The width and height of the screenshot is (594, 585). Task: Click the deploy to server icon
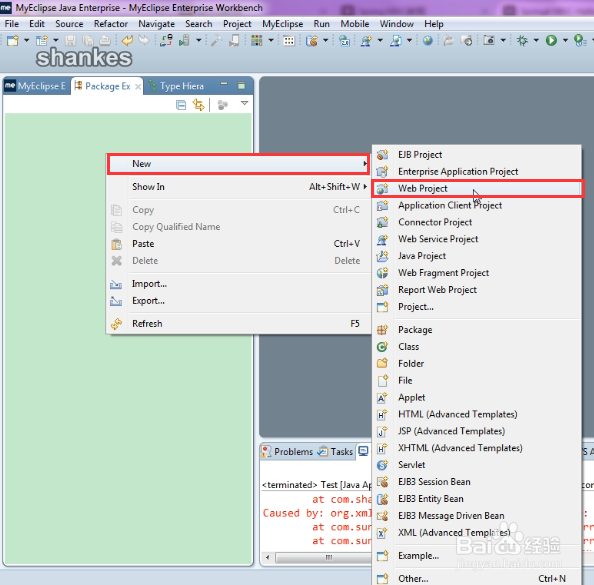coord(166,40)
